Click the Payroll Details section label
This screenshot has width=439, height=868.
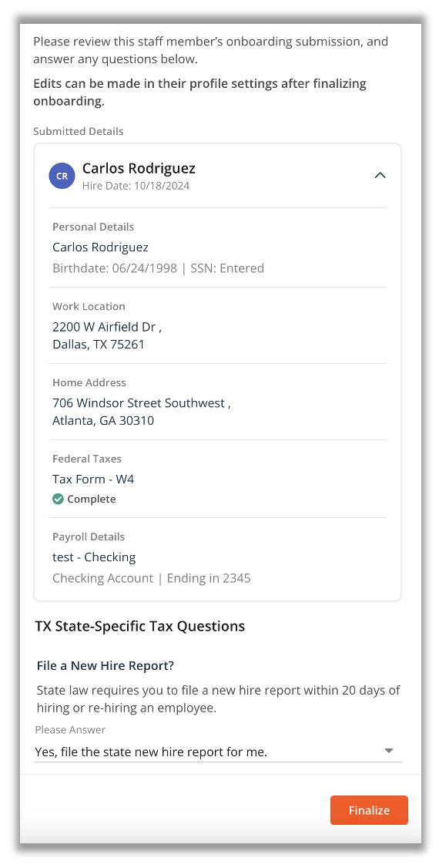(x=89, y=537)
